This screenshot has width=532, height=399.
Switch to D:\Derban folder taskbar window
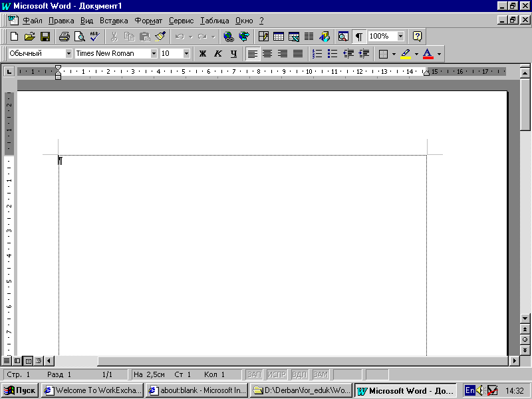point(301,390)
